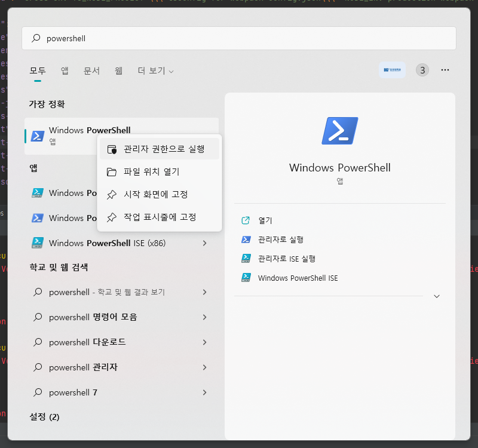Click the pin icon next to 시작 화면에 고정
The width and height of the screenshot is (478, 448).
(x=112, y=195)
